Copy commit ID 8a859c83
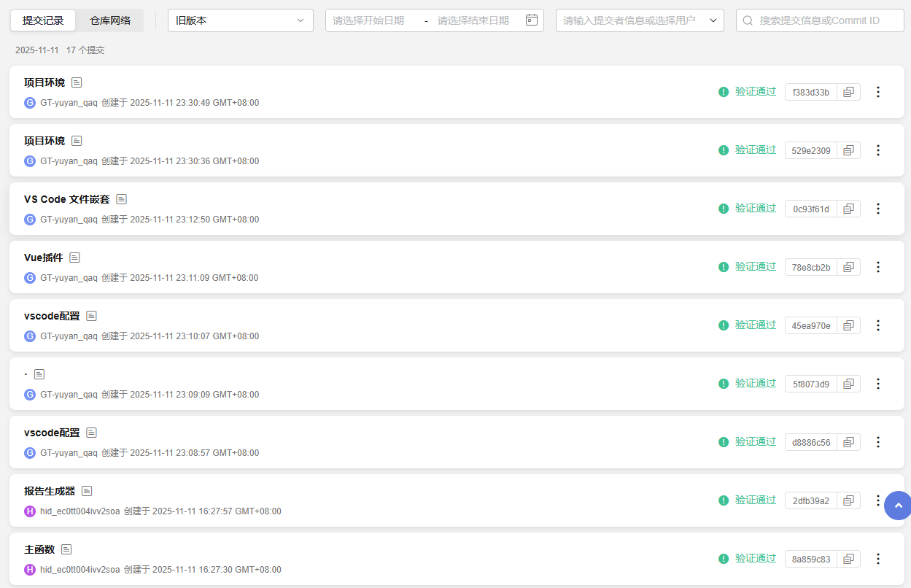Image resolution: width=911 pixels, height=588 pixels. [848, 559]
